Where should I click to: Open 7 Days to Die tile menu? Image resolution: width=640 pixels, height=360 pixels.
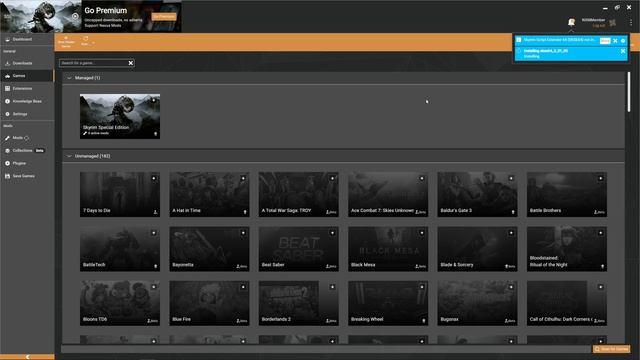pos(154,178)
